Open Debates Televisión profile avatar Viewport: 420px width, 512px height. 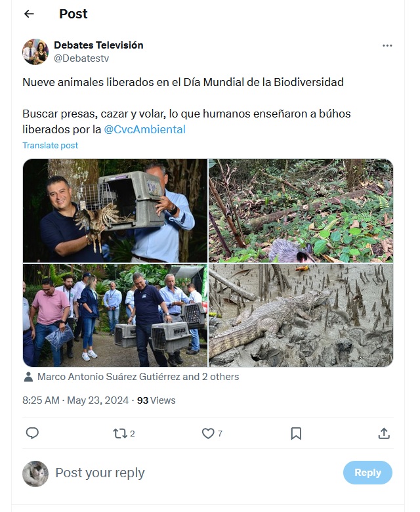point(35,52)
